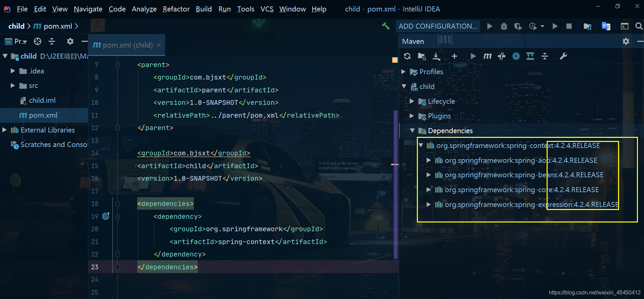
Task: Toggle fold marker at line 7
Action: pyautogui.click(x=117, y=65)
